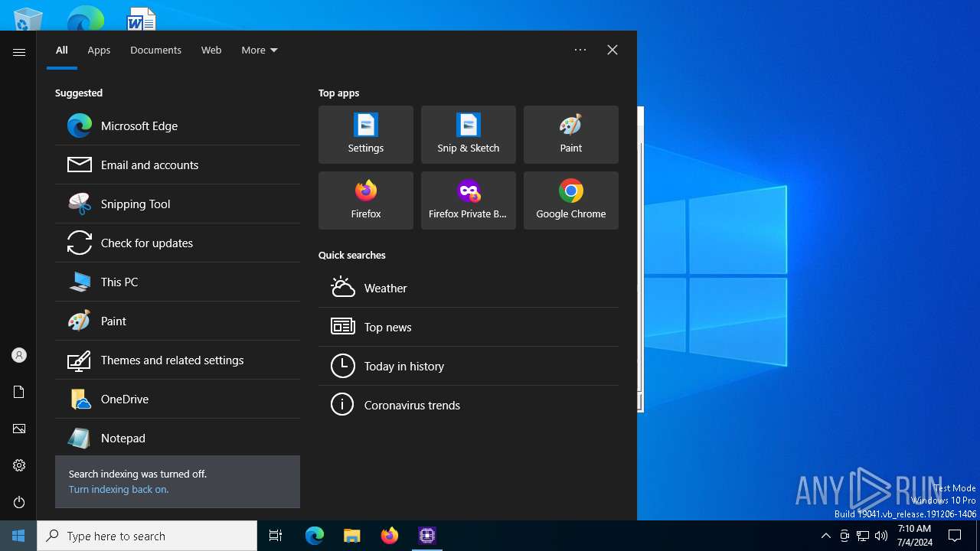Open the volume control in tray
This screenshot has width=980, height=551.
[x=881, y=536]
